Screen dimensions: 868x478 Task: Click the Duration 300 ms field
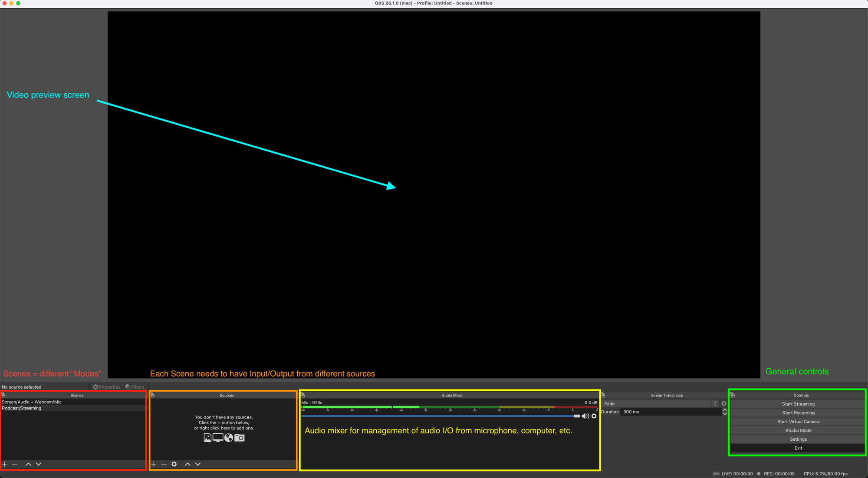(x=671, y=412)
